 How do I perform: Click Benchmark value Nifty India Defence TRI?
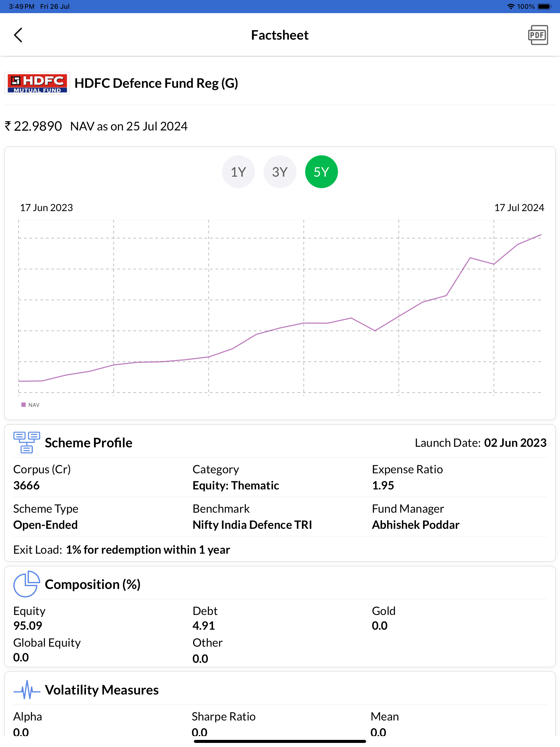point(252,525)
